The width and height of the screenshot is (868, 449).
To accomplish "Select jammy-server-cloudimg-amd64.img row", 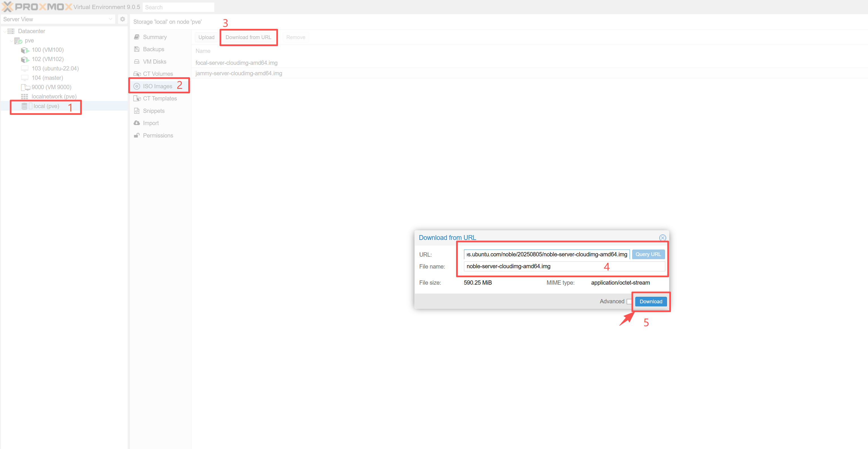I will tap(239, 73).
